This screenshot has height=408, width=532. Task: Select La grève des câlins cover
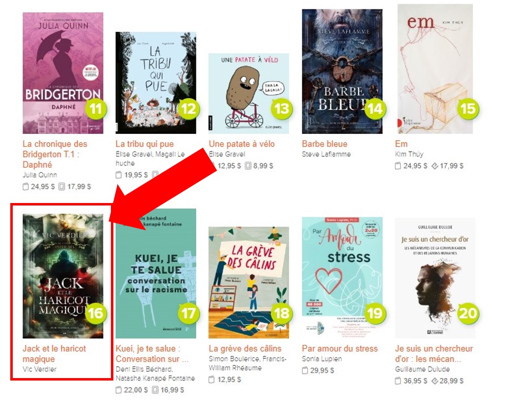249,282
